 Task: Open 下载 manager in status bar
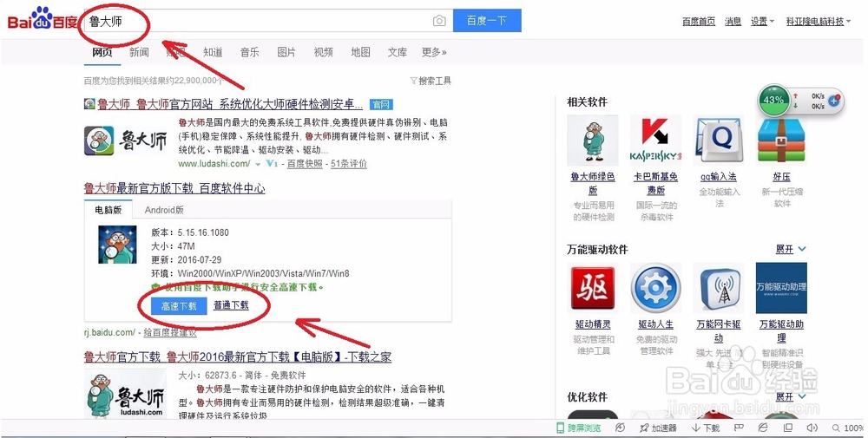[x=706, y=428]
